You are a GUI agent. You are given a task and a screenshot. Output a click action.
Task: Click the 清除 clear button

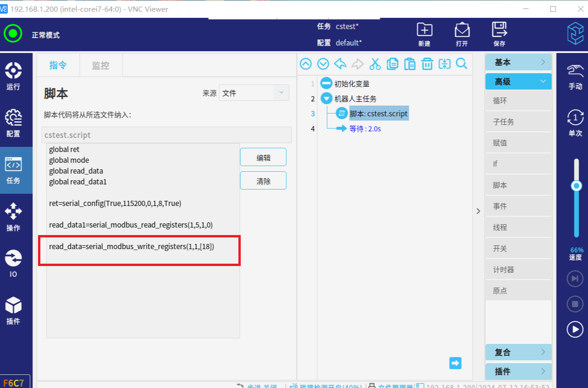[x=263, y=181]
